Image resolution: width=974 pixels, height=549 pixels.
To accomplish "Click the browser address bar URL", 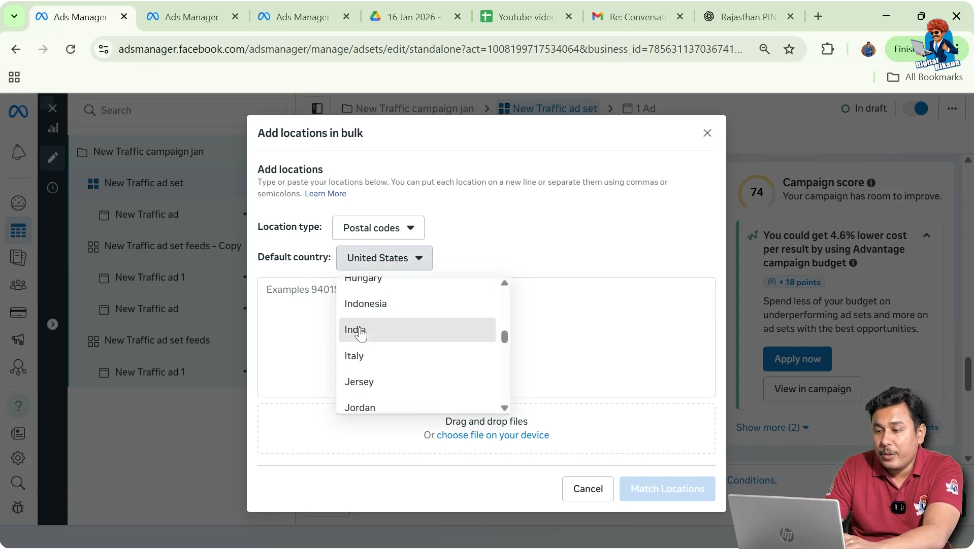I will (430, 49).
